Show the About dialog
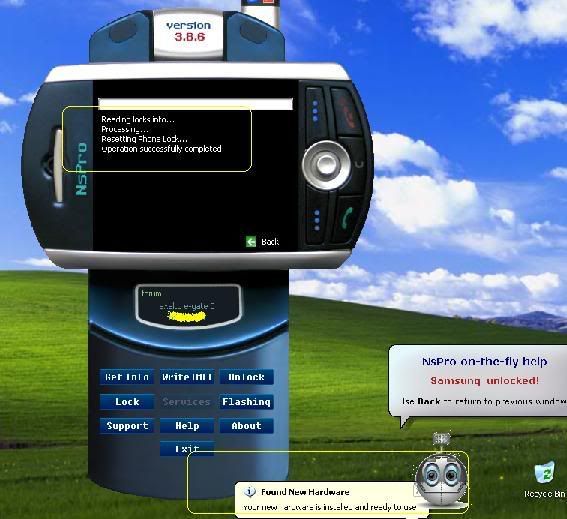 (x=246, y=426)
